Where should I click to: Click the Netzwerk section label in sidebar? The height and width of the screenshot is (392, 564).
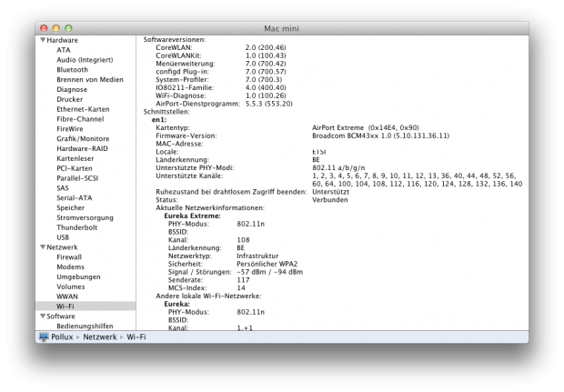click(62, 247)
